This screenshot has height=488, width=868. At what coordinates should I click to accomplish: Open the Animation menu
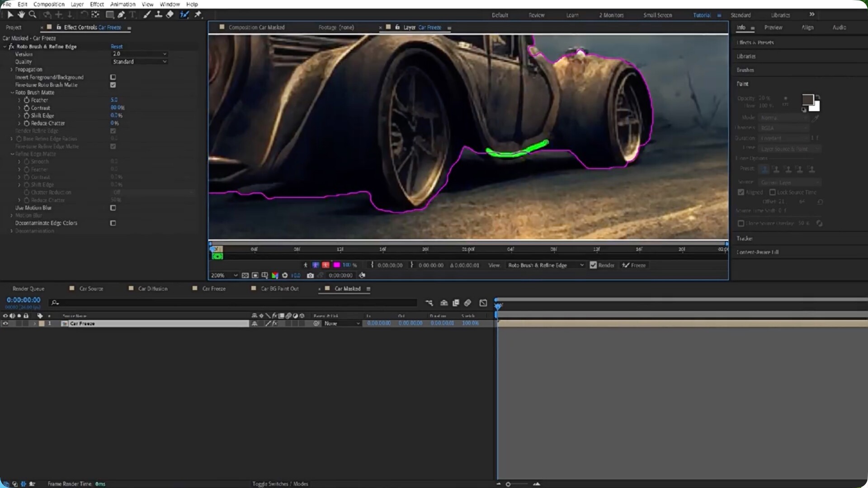click(123, 4)
